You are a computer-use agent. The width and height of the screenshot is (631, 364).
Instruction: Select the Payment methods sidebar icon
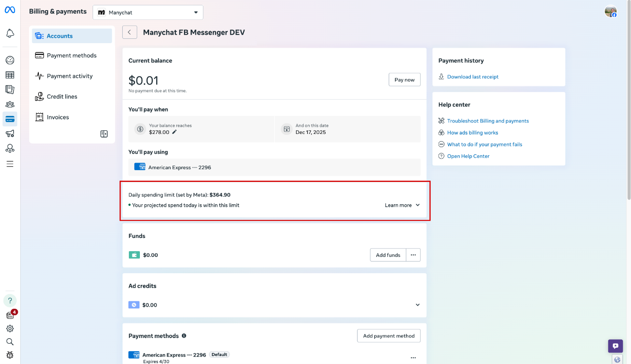coord(39,55)
